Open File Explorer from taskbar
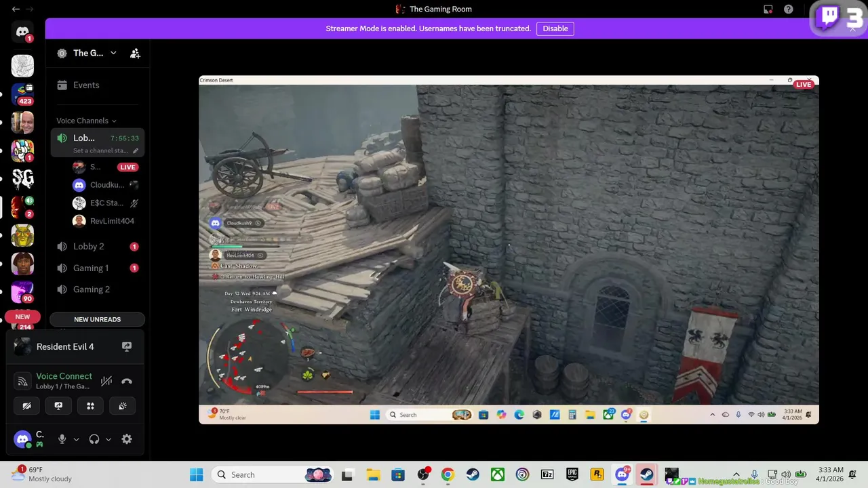The image size is (868, 488). 373,474
